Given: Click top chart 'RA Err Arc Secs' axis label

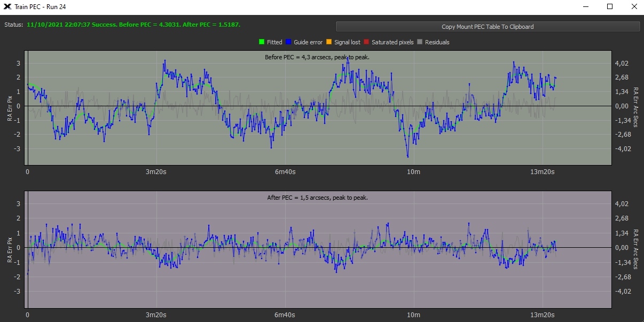Looking at the screenshot, I should pos(635,107).
